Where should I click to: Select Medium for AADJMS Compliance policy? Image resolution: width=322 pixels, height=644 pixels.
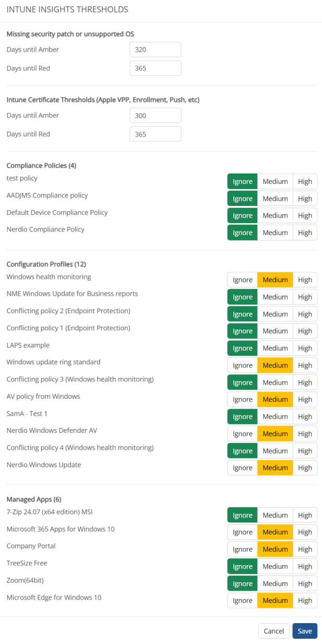(x=275, y=199)
